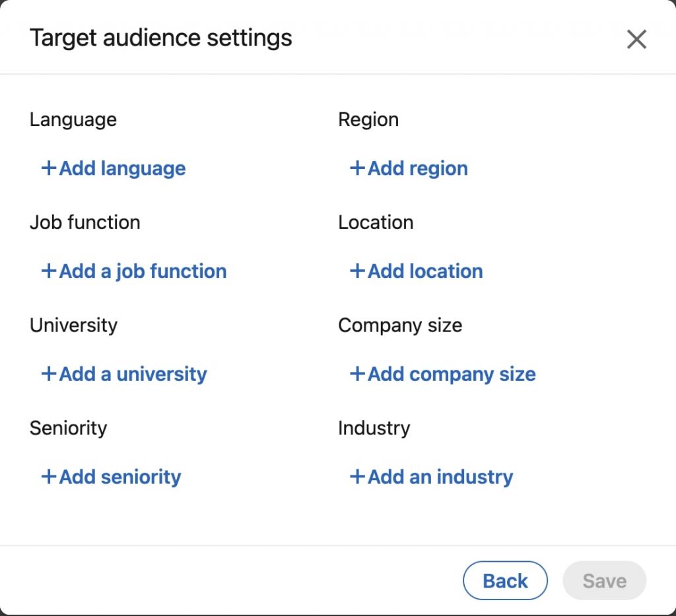Click Add company size

pyautogui.click(x=443, y=374)
